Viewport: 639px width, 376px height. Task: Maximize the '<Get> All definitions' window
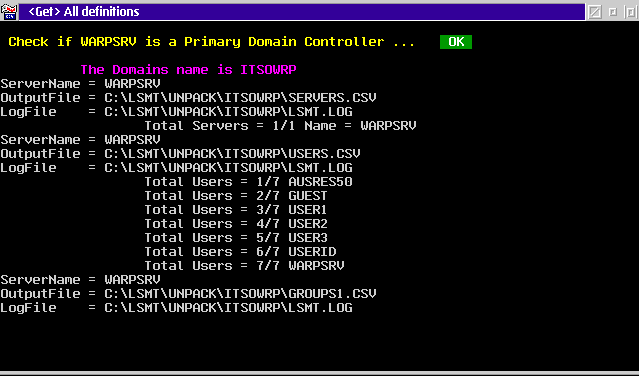[x=630, y=12]
